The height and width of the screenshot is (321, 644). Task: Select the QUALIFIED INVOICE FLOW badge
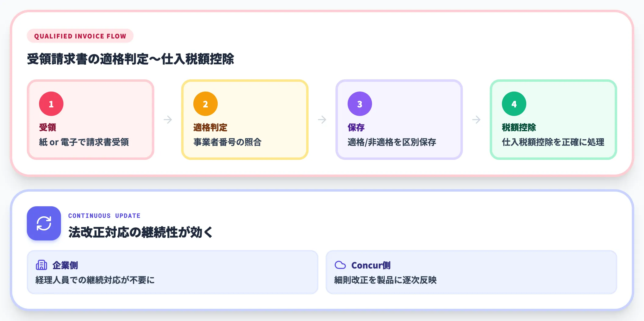pyautogui.click(x=80, y=36)
